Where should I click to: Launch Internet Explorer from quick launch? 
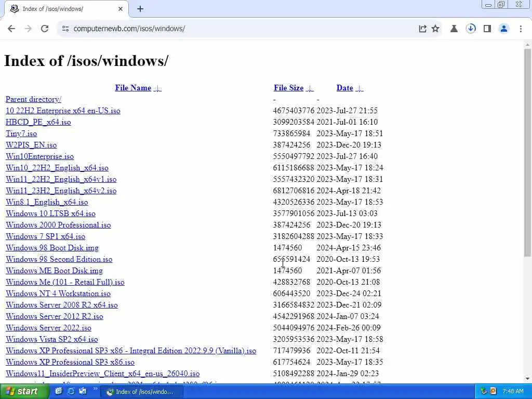pos(71,392)
